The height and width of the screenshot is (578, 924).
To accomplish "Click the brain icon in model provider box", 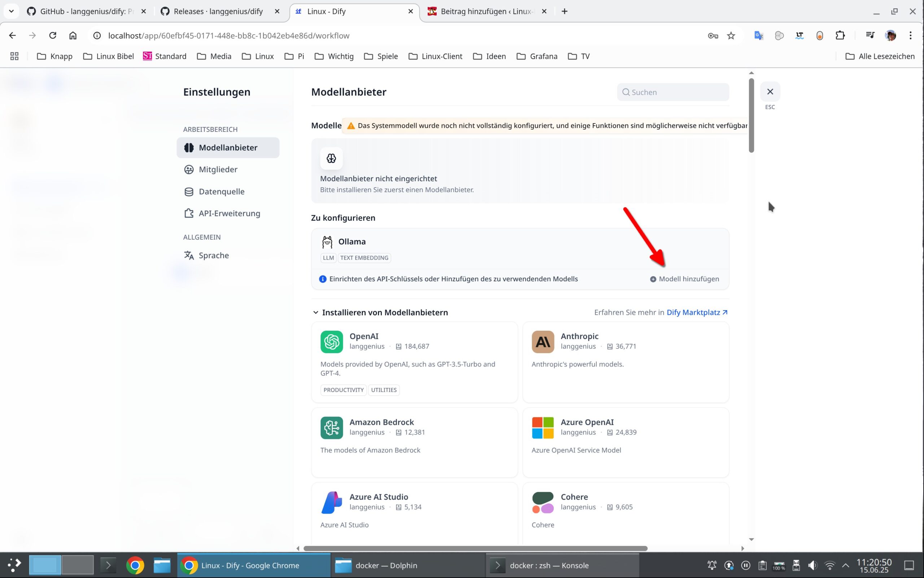I will (331, 158).
